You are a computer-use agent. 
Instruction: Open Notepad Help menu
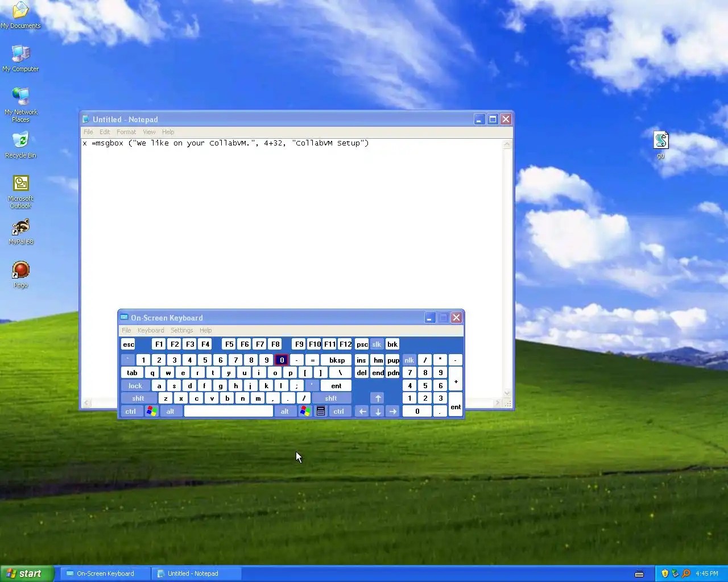(168, 132)
